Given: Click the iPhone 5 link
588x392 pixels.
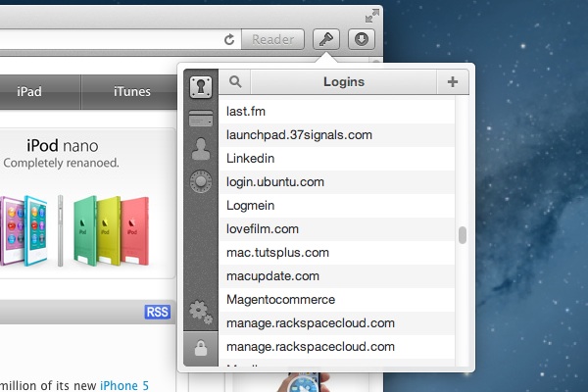Looking at the screenshot, I should point(124,385).
